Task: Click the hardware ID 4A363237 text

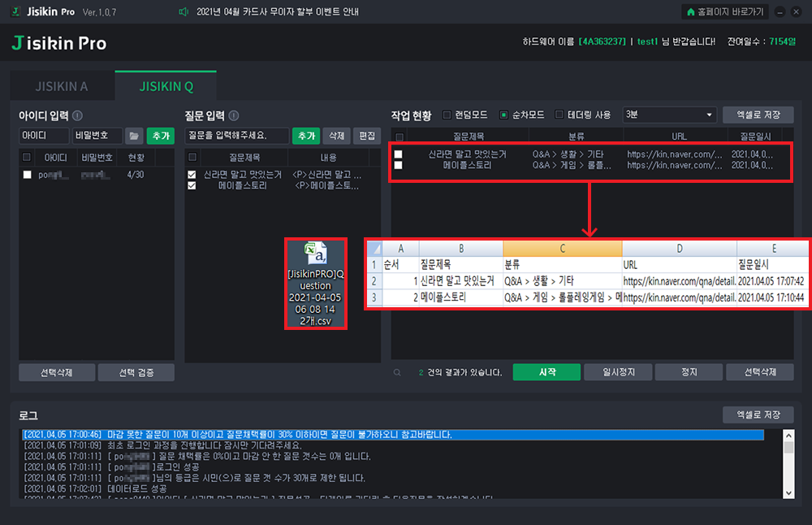Action: coord(602,41)
